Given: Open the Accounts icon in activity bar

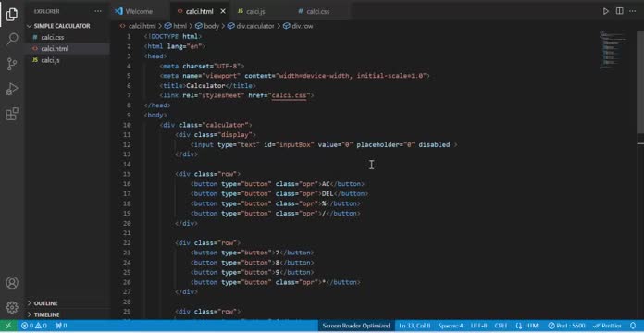Looking at the screenshot, I should pyautogui.click(x=12, y=283).
